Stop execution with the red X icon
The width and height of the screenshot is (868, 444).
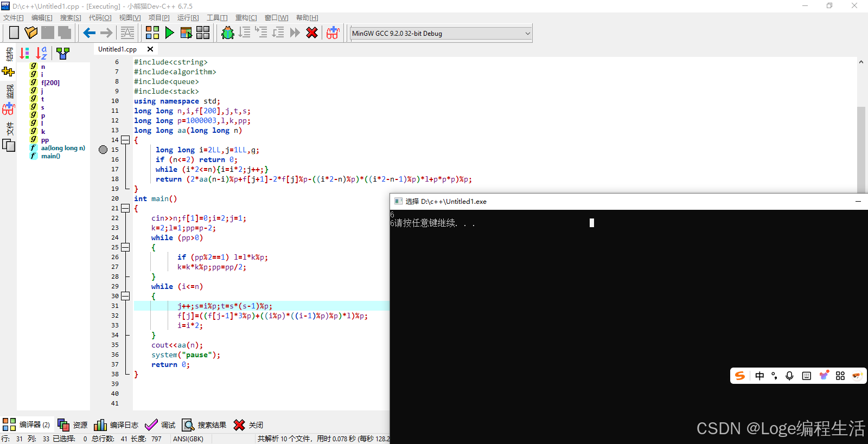point(312,33)
